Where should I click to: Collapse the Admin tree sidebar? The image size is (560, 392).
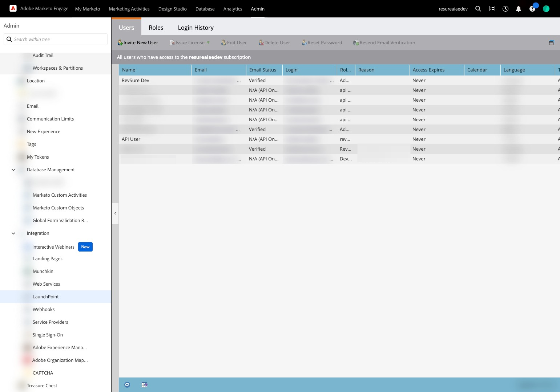[115, 213]
